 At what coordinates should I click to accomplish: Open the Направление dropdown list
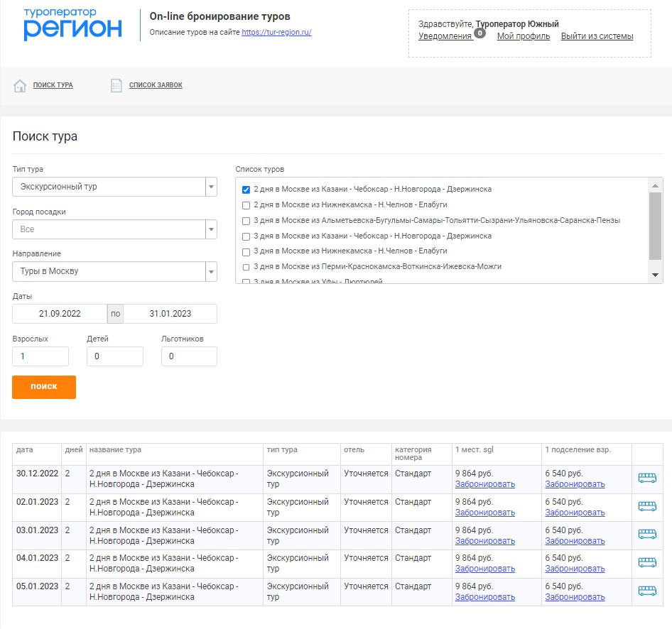(x=210, y=272)
